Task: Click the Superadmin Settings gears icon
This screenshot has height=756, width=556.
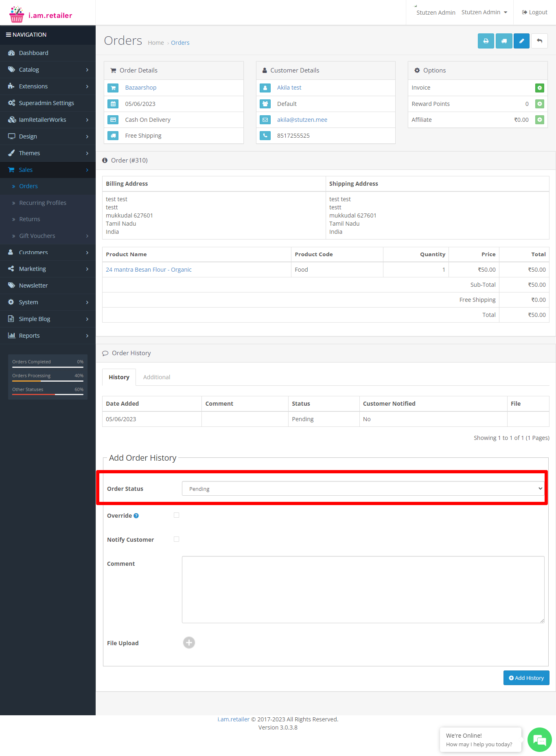Action: (x=11, y=103)
